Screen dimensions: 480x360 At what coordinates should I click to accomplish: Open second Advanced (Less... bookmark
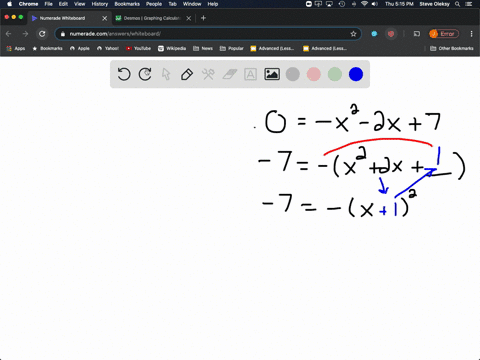pyautogui.click(x=325, y=48)
